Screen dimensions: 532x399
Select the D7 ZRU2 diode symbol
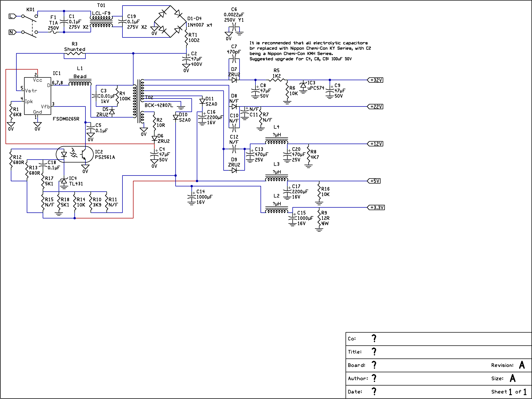click(x=234, y=80)
